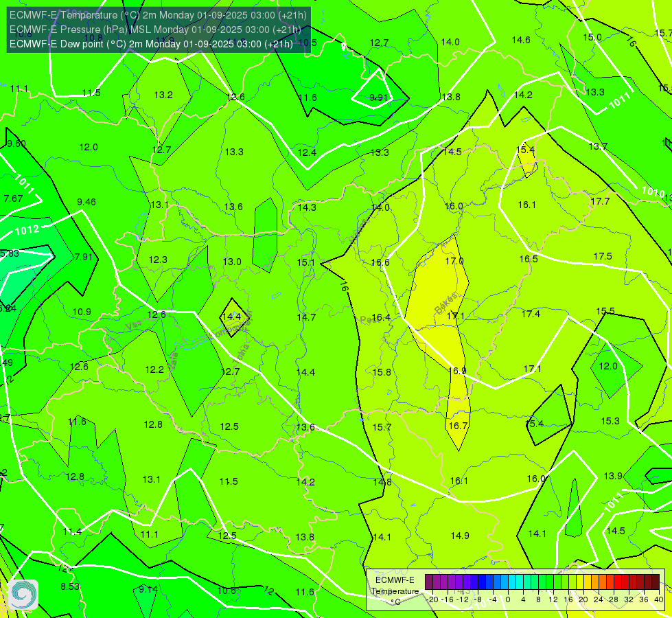672x618 pixels.
Task: Click the dark purple -20 legend swatch
Action: [x=428, y=582]
